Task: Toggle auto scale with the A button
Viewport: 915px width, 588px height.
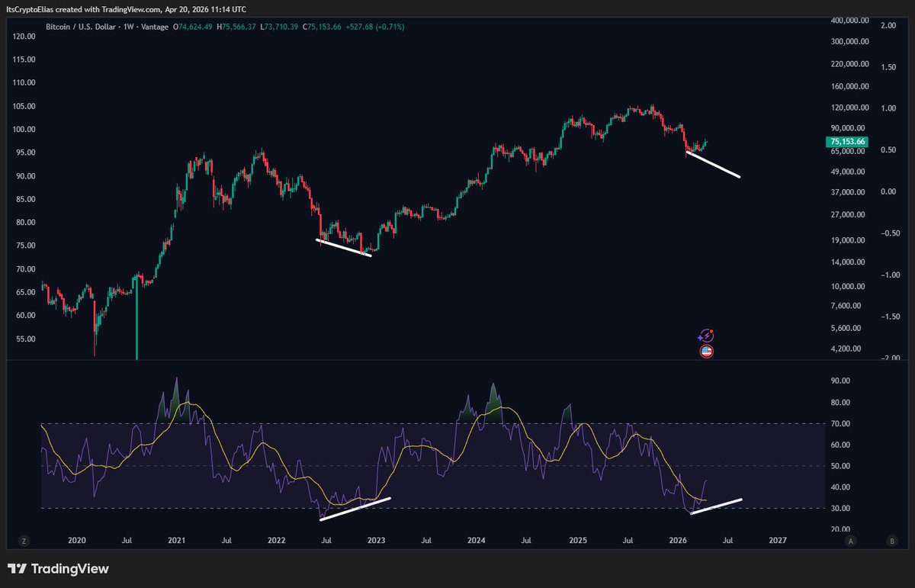Action: point(849,541)
